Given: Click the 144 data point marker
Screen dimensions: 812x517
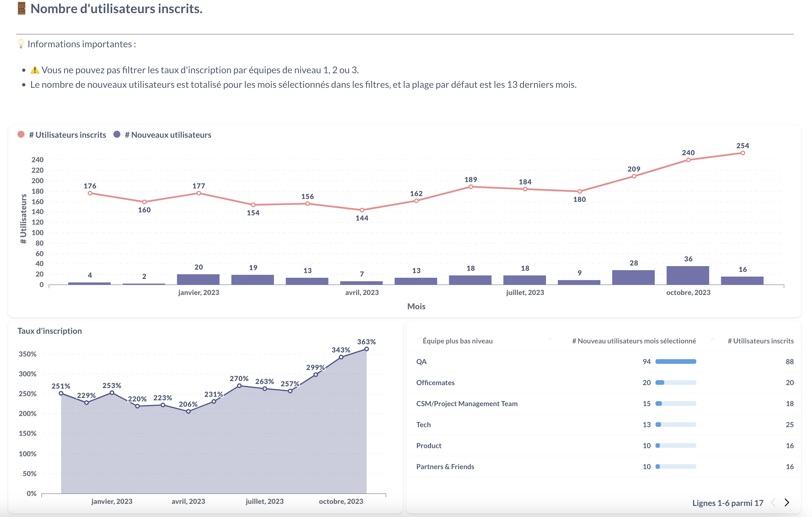Looking at the screenshot, I should click(x=362, y=210).
